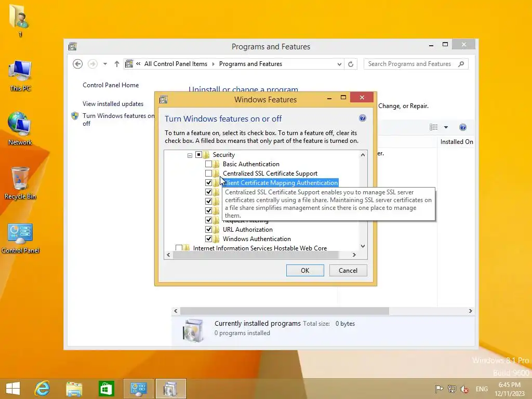
Task: Open the Network desktop icon
Action: [x=20, y=129]
